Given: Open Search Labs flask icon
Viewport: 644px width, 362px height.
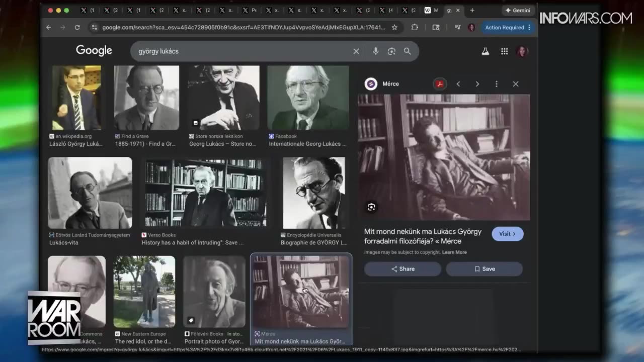Looking at the screenshot, I should (x=485, y=51).
